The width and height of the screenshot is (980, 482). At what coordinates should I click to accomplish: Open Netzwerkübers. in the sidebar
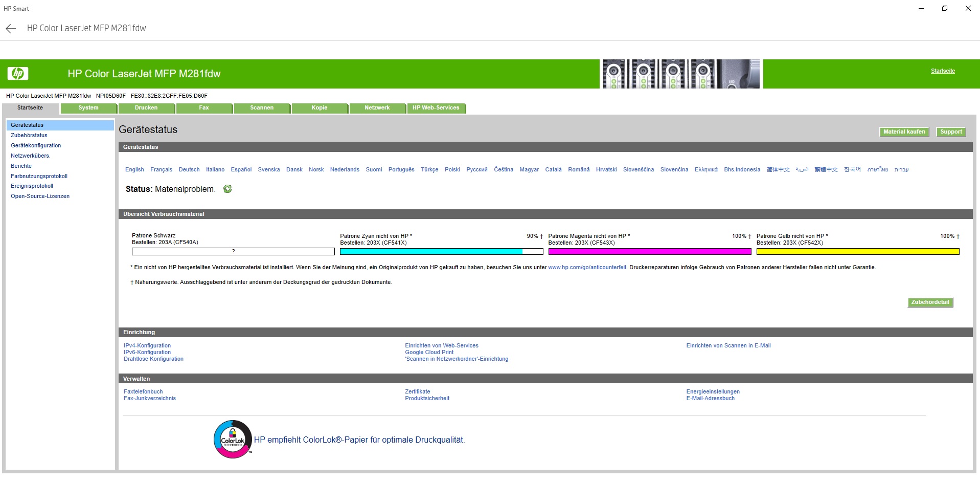(31, 156)
